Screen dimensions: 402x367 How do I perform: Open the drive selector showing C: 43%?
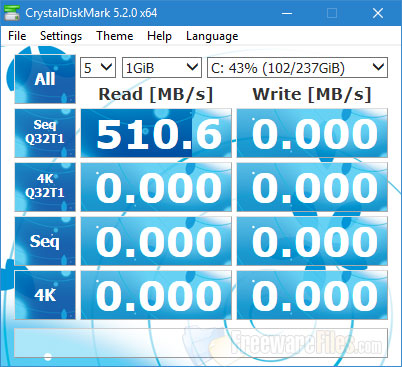pyautogui.click(x=297, y=68)
